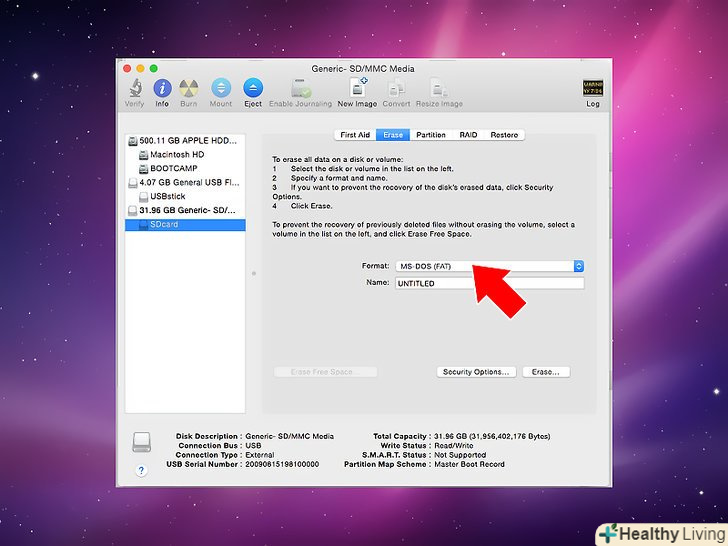The width and height of the screenshot is (728, 546).
Task: Select the USBstick volume
Action: tap(185, 196)
